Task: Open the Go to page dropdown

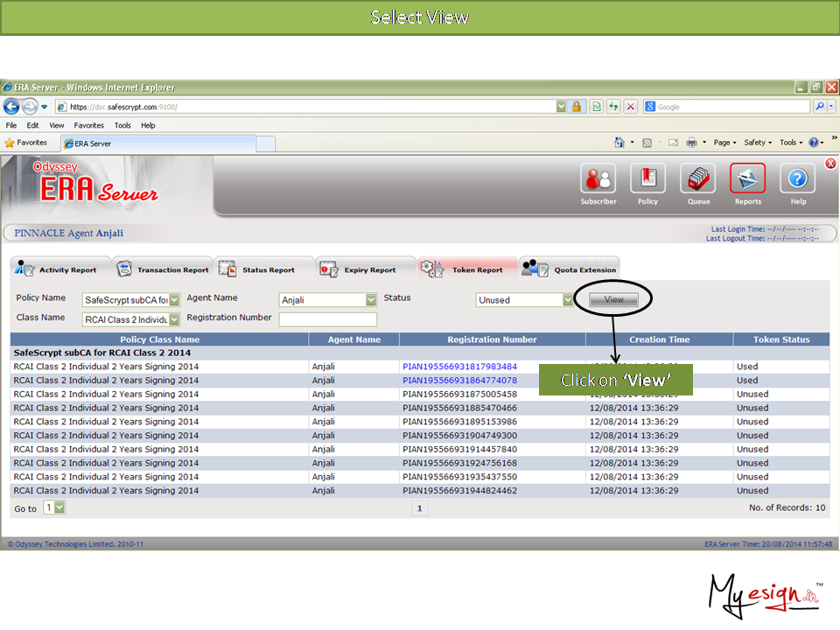Action: coord(59,507)
